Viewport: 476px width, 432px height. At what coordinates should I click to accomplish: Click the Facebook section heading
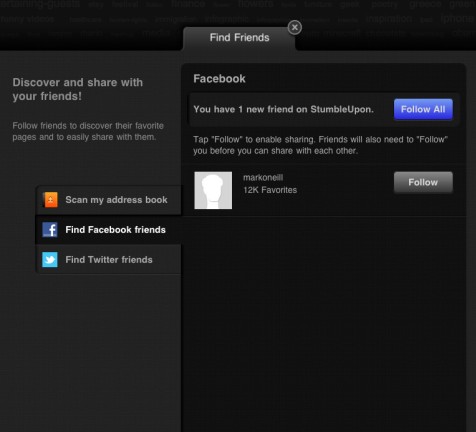click(x=219, y=79)
